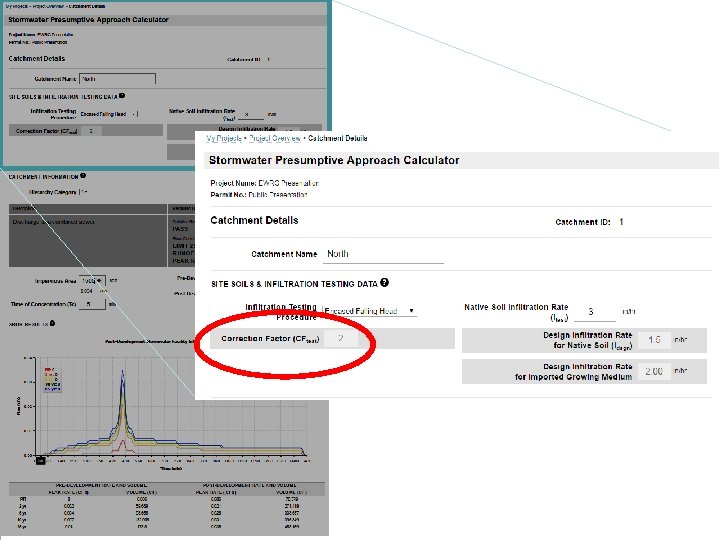Click Impervious Area input field
The height and width of the screenshot is (540, 720).
(x=92, y=281)
